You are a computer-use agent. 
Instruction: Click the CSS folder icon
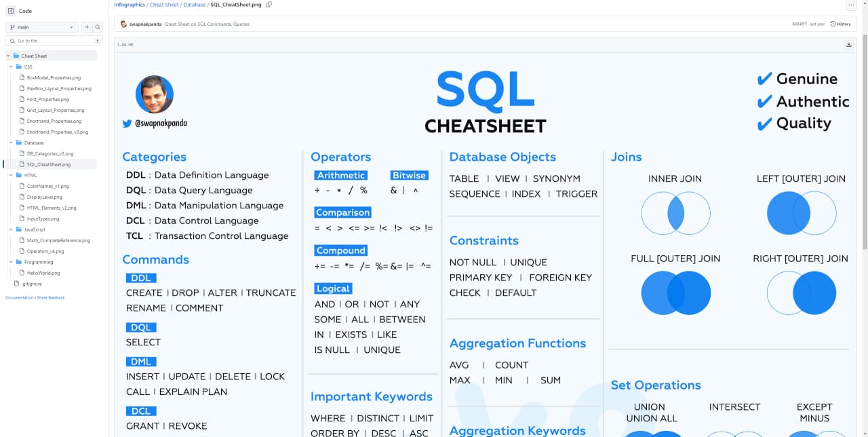tap(19, 66)
